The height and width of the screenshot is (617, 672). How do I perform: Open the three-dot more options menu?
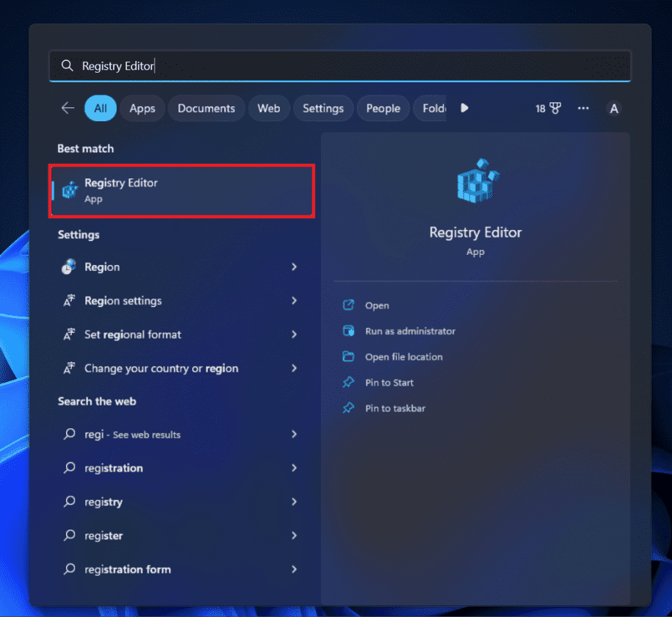tap(583, 107)
